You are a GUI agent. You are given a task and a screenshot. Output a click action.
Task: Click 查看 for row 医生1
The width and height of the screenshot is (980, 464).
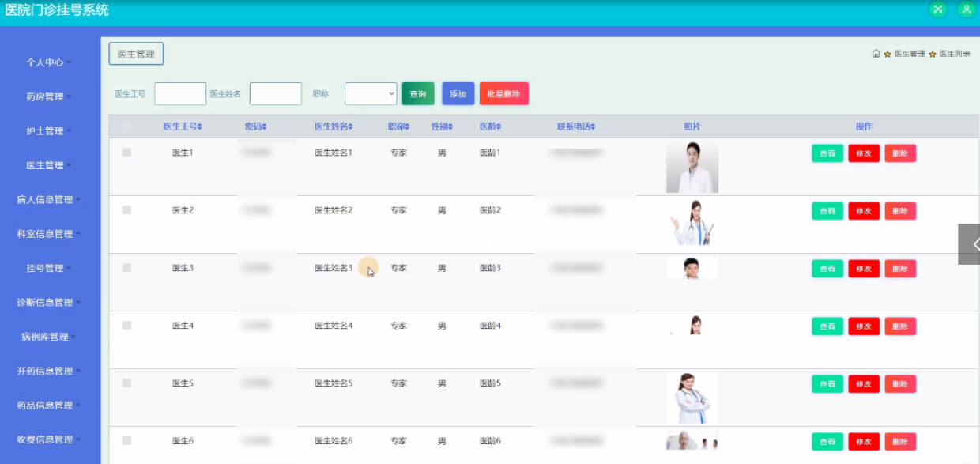point(827,153)
